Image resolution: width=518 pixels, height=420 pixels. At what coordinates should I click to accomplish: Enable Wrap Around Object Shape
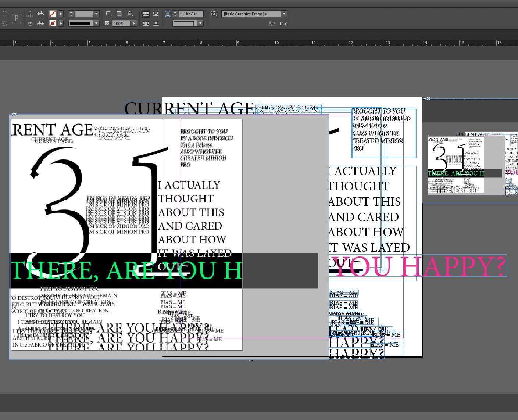coord(146,24)
